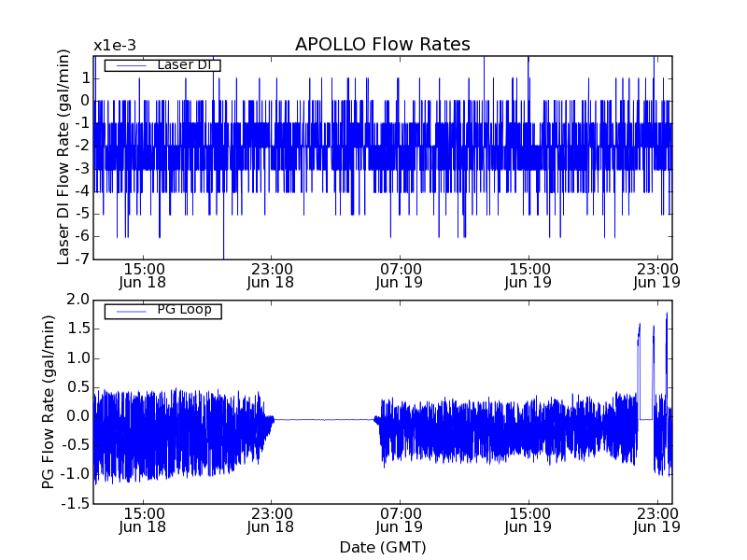Click "15:00 Jun 18" under the PG Loop plot
This screenshot has height=560, width=747.
tap(143, 521)
